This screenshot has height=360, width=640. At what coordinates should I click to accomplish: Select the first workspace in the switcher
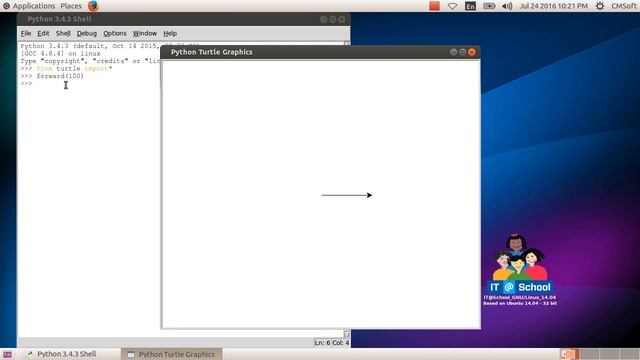pos(569,354)
